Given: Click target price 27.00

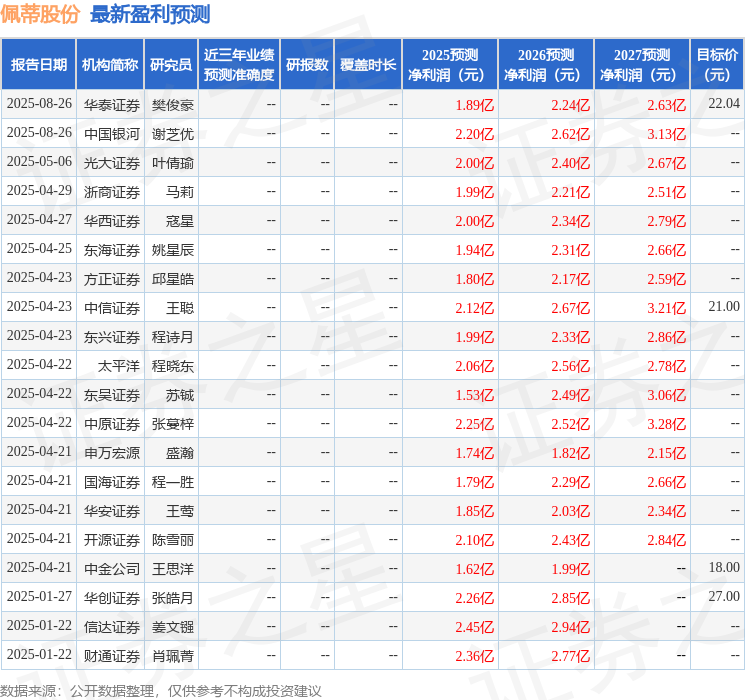Looking at the screenshot, I should pos(724,596).
